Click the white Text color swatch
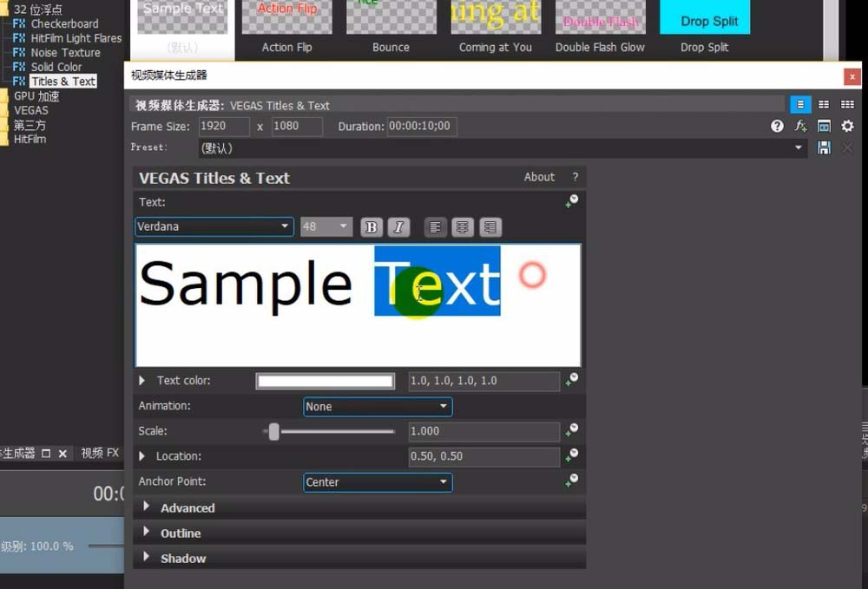 click(x=325, y=381)
